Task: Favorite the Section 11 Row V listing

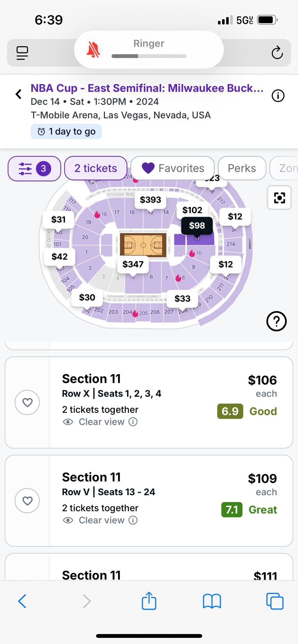Action: point(27,500)
